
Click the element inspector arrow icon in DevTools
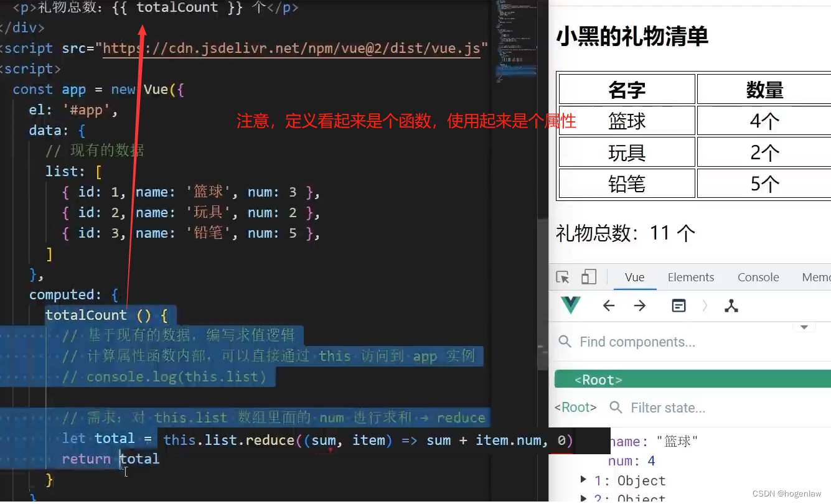563,278
